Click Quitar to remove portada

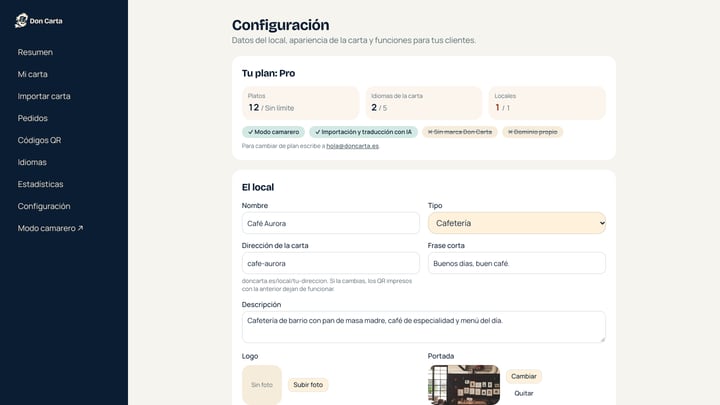tap(524, 394)
